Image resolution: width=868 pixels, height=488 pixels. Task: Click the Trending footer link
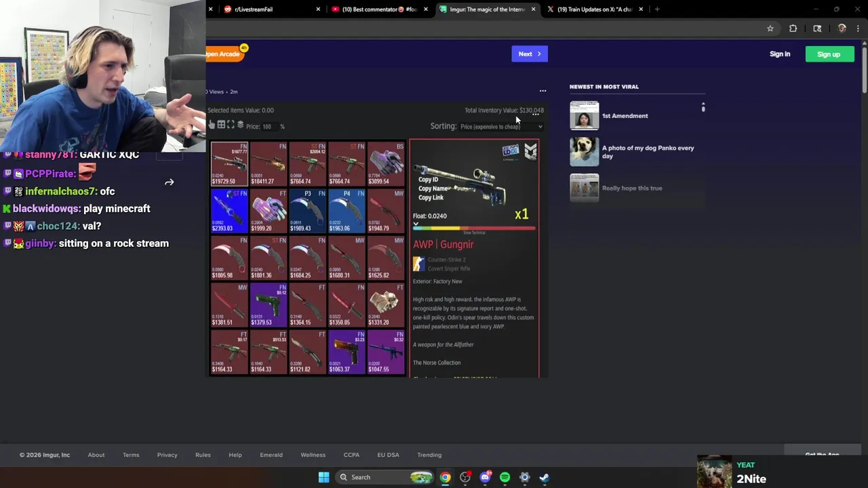[429, 455]
